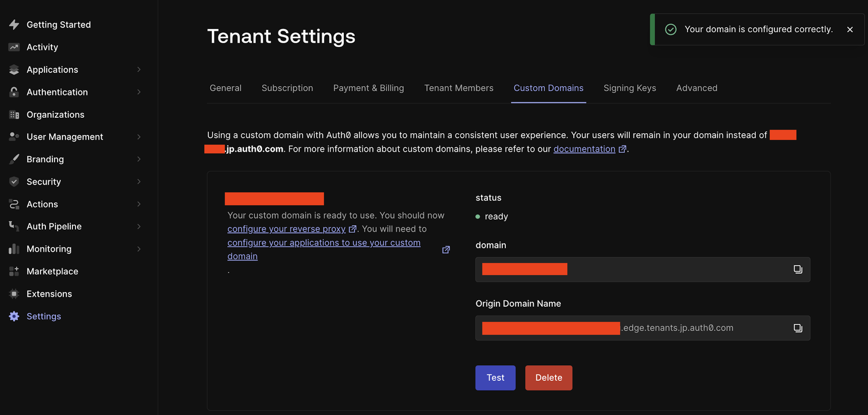Click the Monitoring bar chart icon
The width and height of the screenshot is (868, 415).
(14, 249)
